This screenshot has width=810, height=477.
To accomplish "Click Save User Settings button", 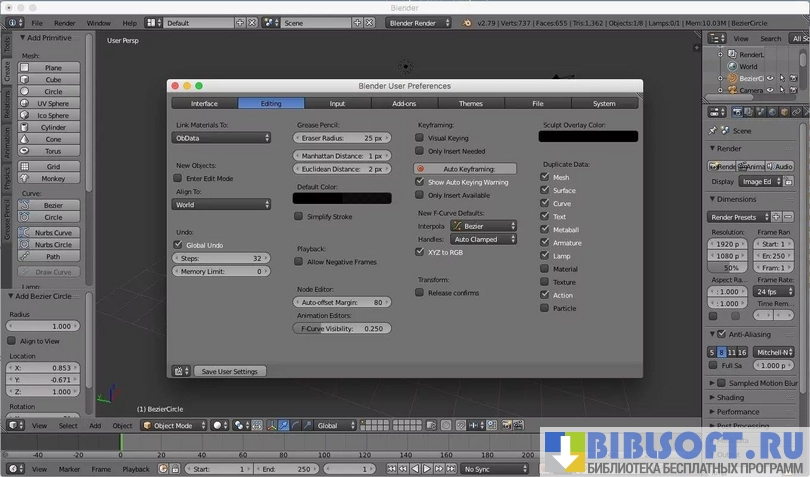I will point(230,371).
